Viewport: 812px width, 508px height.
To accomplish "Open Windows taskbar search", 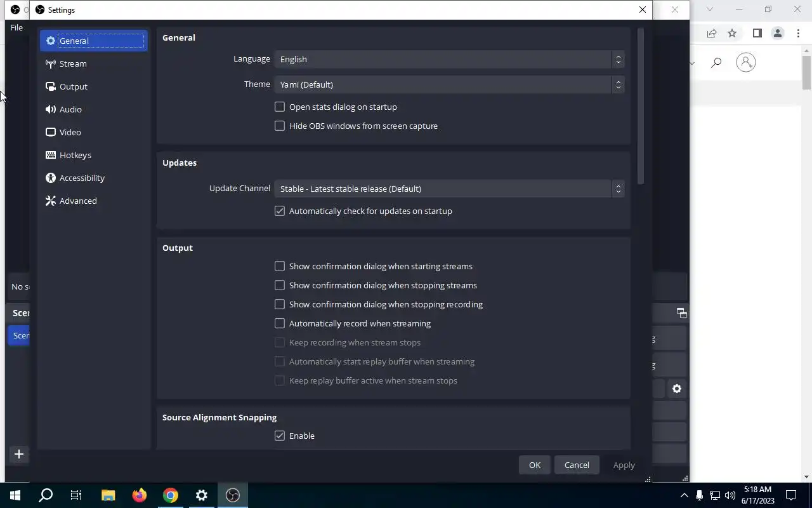I will click(x=46, y=495).
